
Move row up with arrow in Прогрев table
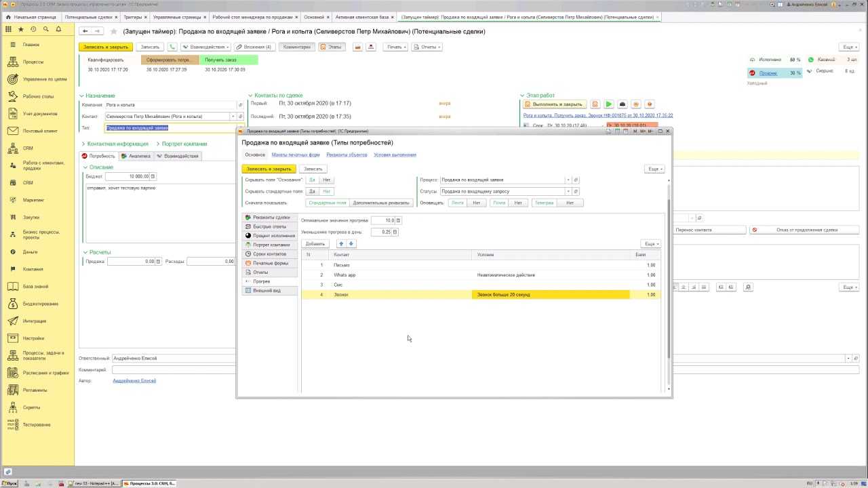click(341, 243)
